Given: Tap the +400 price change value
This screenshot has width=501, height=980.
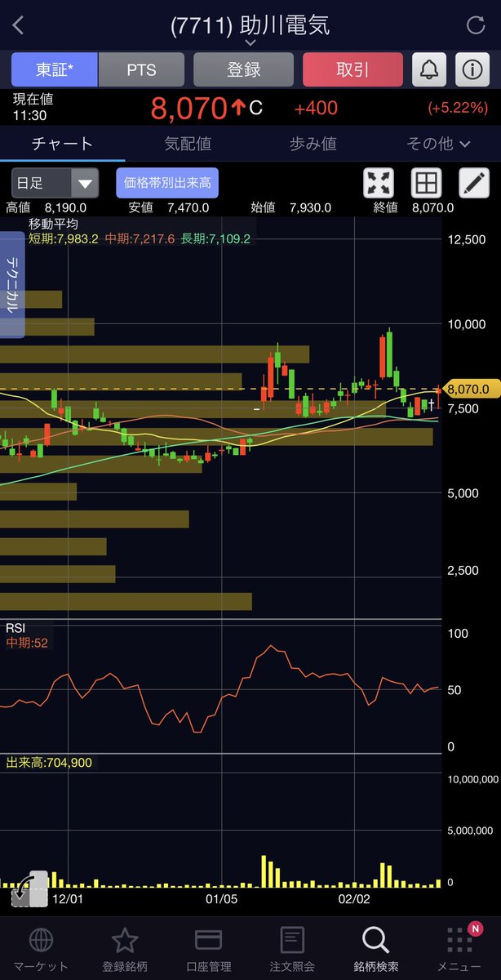Looking at the screenshot, I should 316,109.
